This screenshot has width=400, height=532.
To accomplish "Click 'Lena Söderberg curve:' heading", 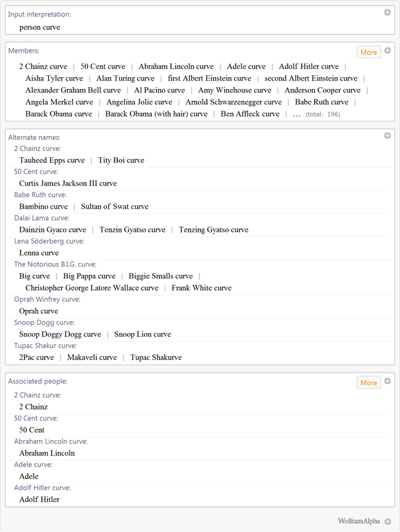I will click(49, 241).
